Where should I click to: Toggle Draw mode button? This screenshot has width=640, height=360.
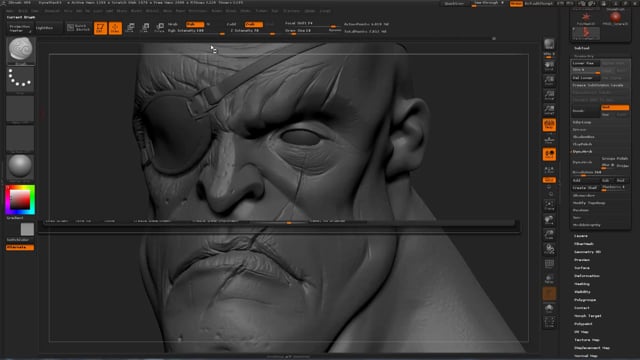[x=115, y=28]
